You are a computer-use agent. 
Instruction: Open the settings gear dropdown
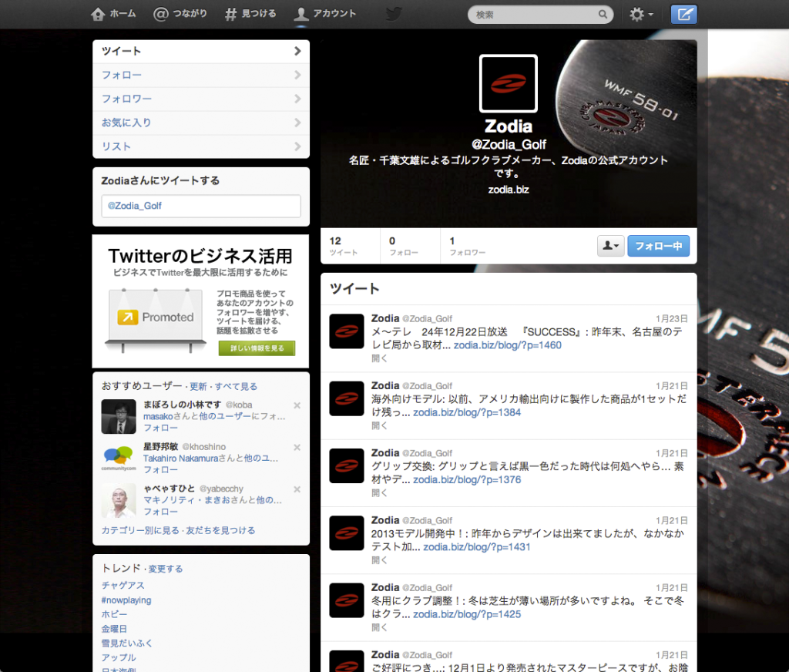pyautogui.click(x=641, y=14)
